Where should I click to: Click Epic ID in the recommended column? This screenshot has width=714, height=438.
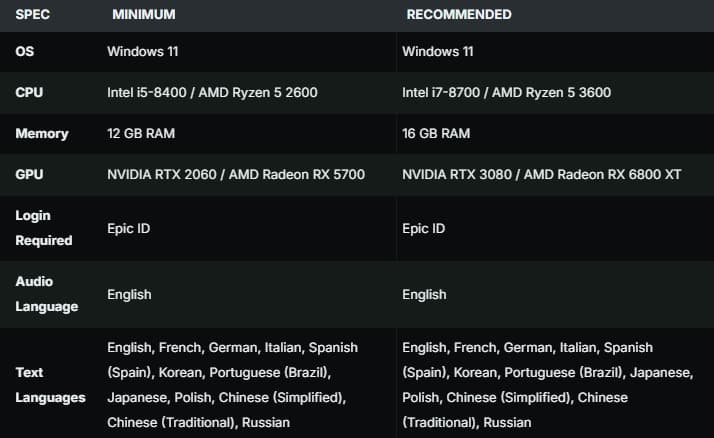pyautogui.click(x=426, y=228)
